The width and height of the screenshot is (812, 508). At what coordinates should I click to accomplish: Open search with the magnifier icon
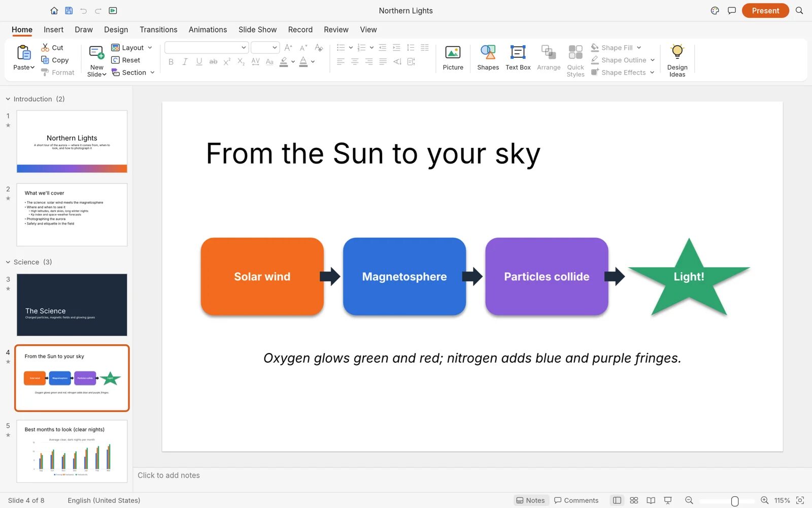[799, 11]
